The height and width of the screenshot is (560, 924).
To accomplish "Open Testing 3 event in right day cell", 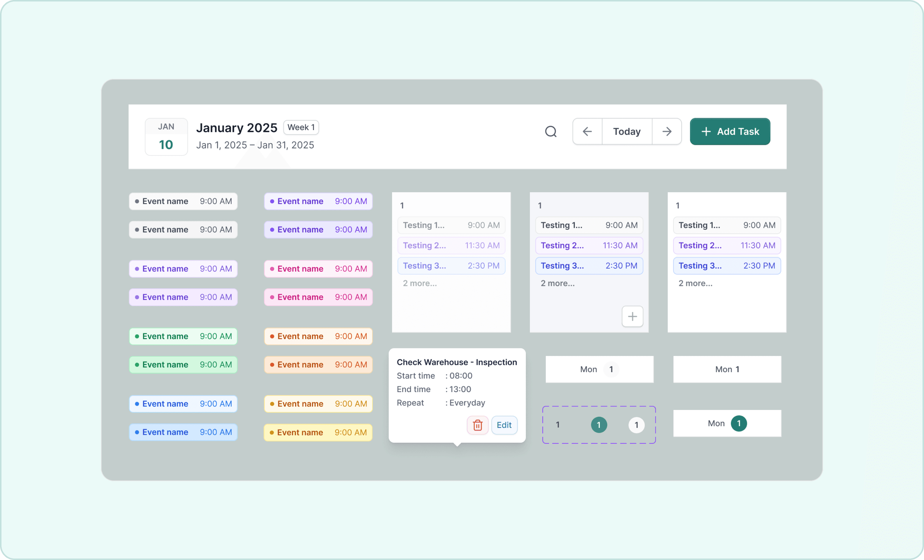I will pyautogui.click(x=727, y=266).
